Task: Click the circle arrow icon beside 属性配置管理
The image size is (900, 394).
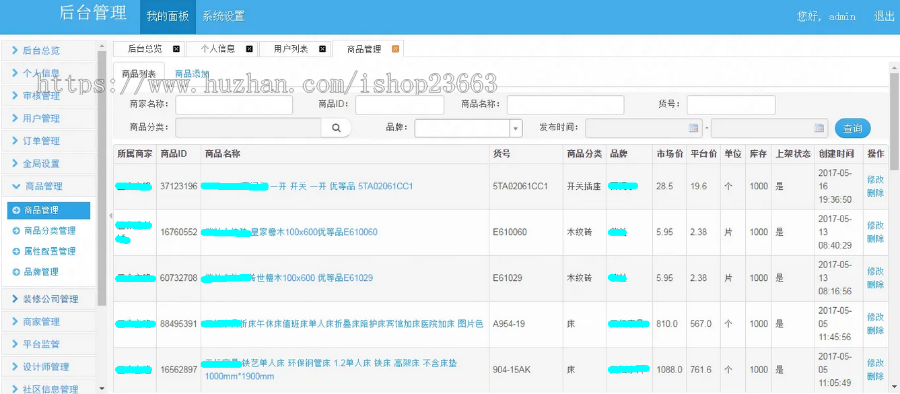Action: pyautogui.click(x=16, y=252)
